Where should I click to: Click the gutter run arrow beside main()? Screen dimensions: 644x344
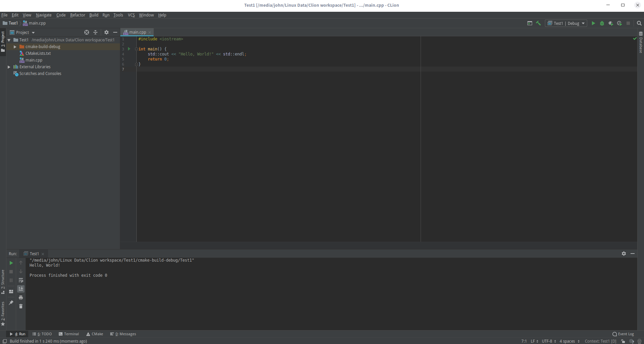pos(129,49)
